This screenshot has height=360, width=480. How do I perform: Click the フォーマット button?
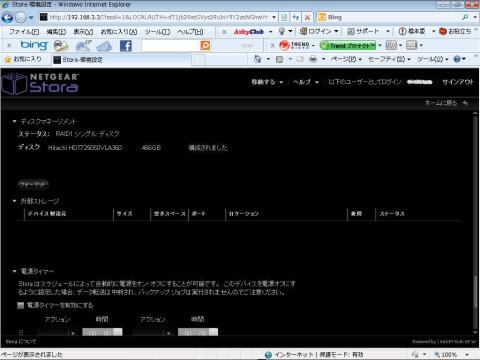33,184
